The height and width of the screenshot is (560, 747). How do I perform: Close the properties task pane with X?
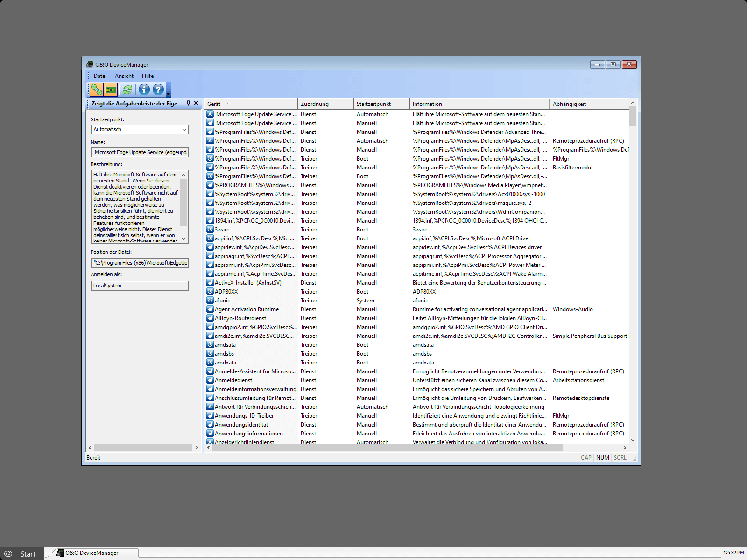point(196,103)
